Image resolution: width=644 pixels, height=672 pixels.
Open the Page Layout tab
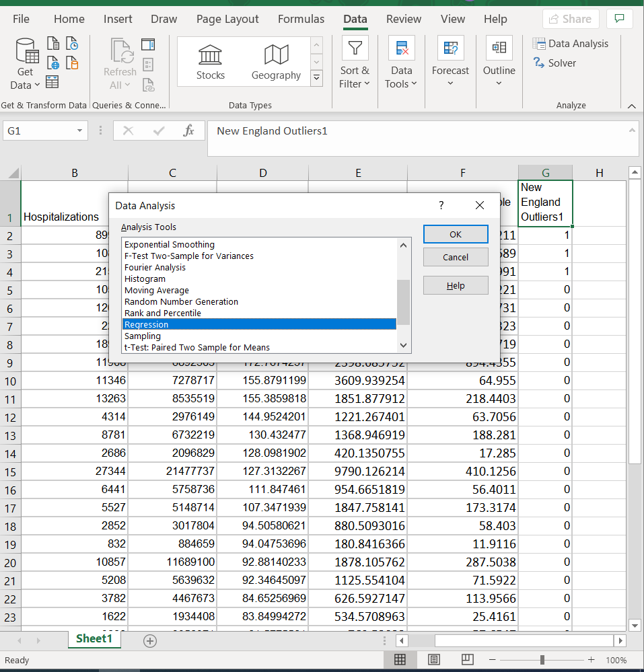[x=227, y=19]
